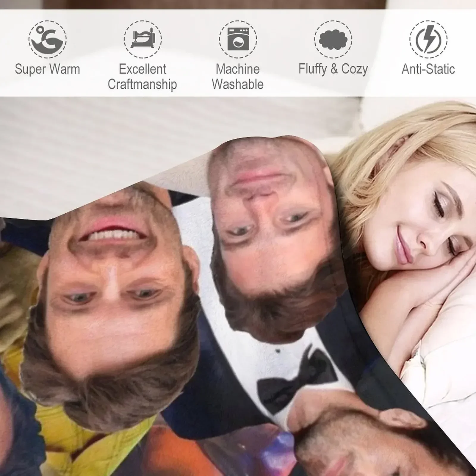
Task: Click the sewing machine craftsmanship icon
Action: click(143, 39)
